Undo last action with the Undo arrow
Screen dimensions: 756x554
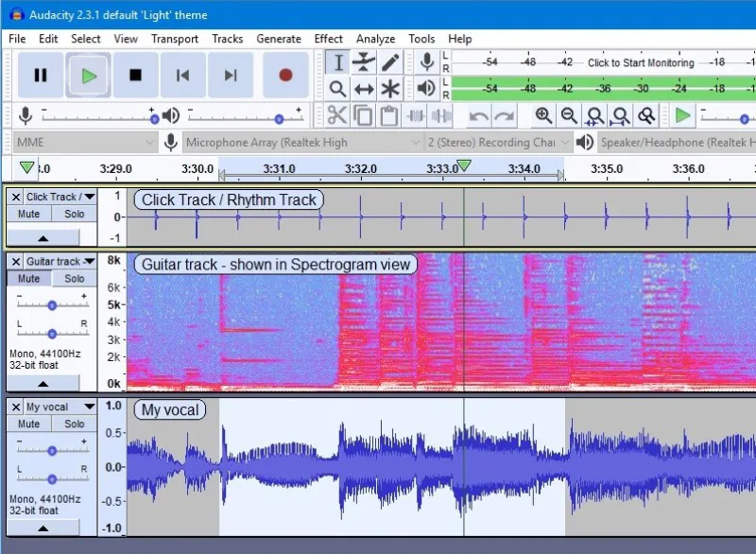(478, 116)
